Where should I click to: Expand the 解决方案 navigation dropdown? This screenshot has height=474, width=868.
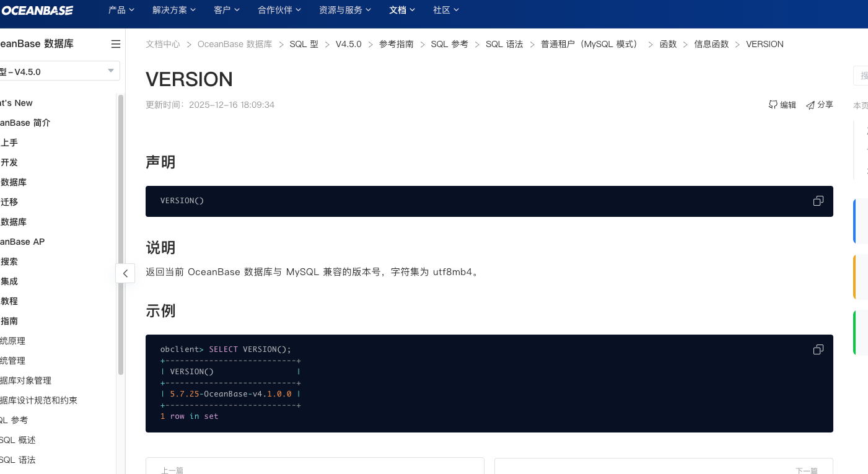click(x=174, y=10)
